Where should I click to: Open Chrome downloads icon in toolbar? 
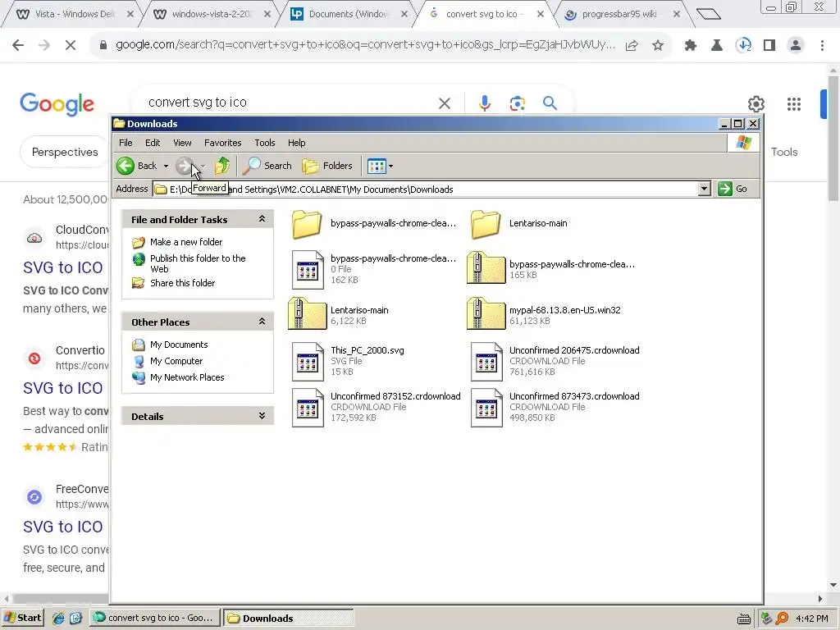pos(743,46)
